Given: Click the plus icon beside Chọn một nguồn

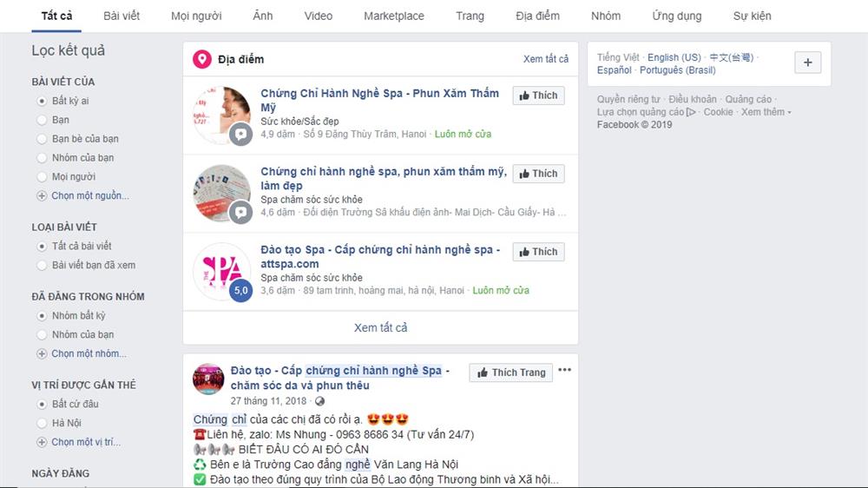Looking at the screenshot, I should [x=42, y=195].
